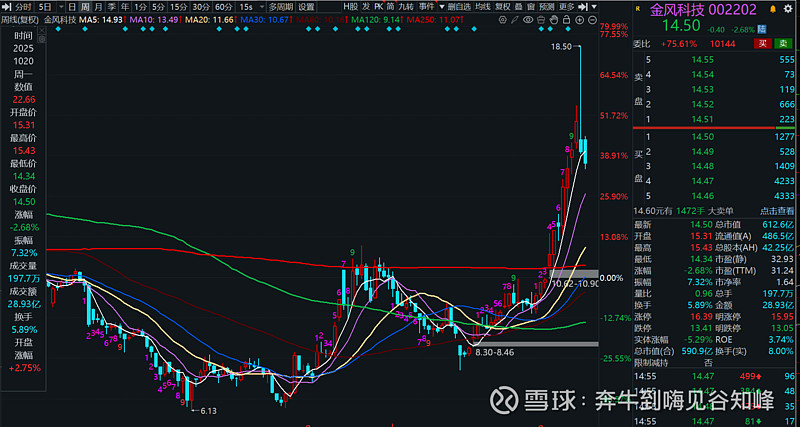The image size is (800, 427).
Task: Click the red 买 buy button
Action: [763, 44]
